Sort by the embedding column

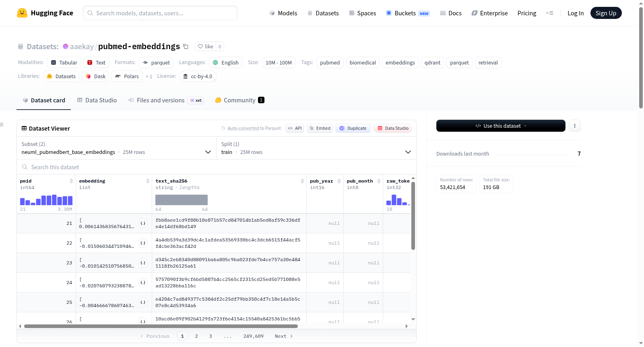(148, 181)
